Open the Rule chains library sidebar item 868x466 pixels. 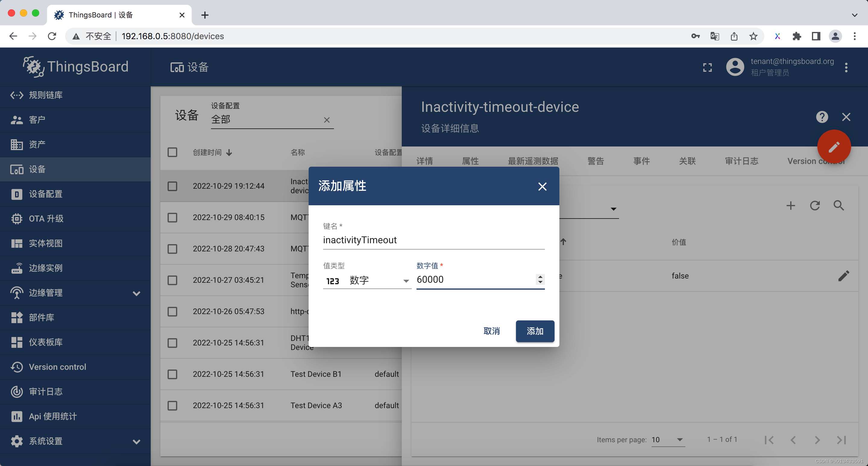(x=75, y=95)
